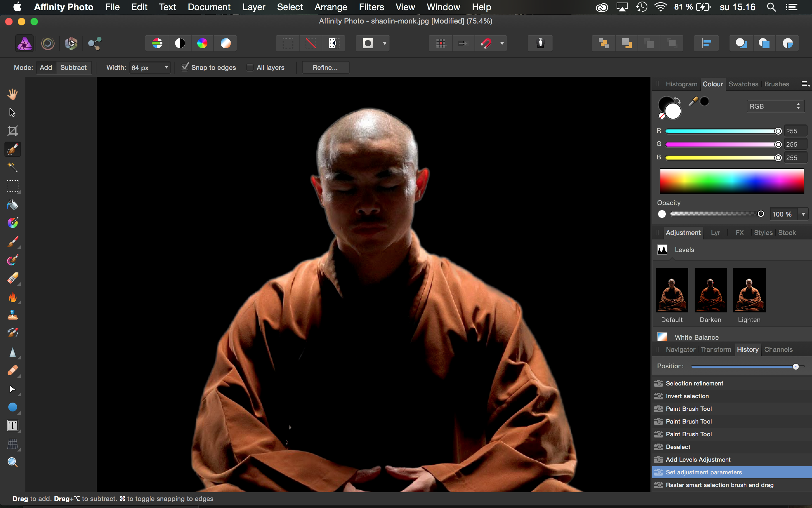Set no colour via red-slash circle
The image size is (812, 508).
click(662, 116)
